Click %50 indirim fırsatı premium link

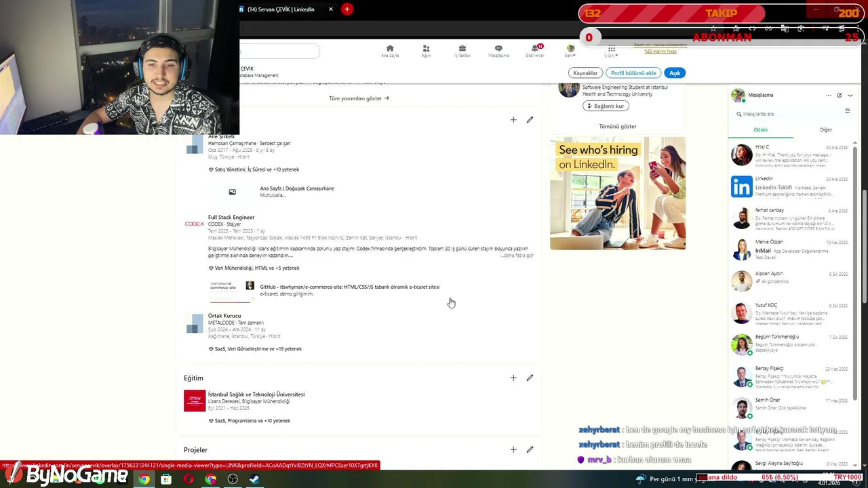click(x=660, y=52)
